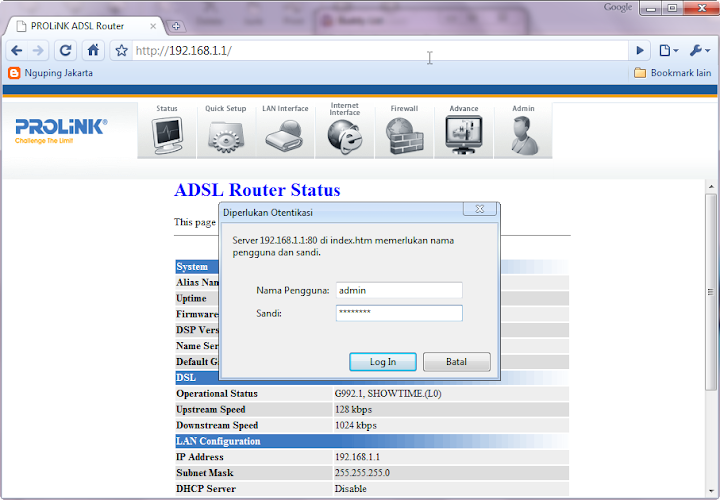Close the PROLiNK ADSL Router tab
This screenshot has height=500, width=720.
tap(153, 26)
